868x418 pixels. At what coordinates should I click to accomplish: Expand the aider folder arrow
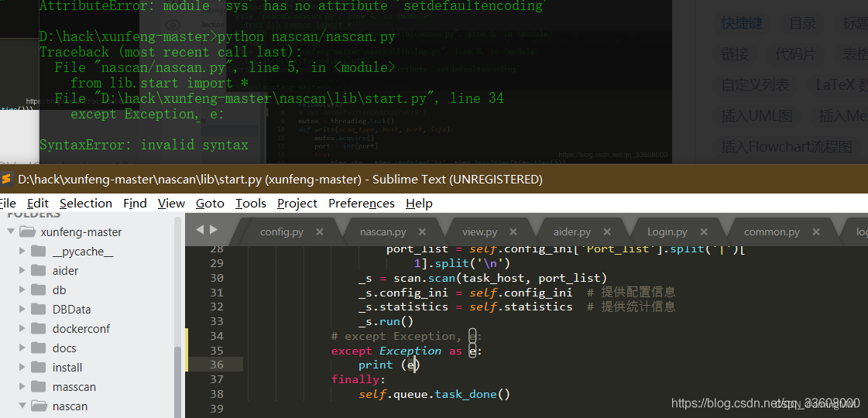(x=22, y=271)
